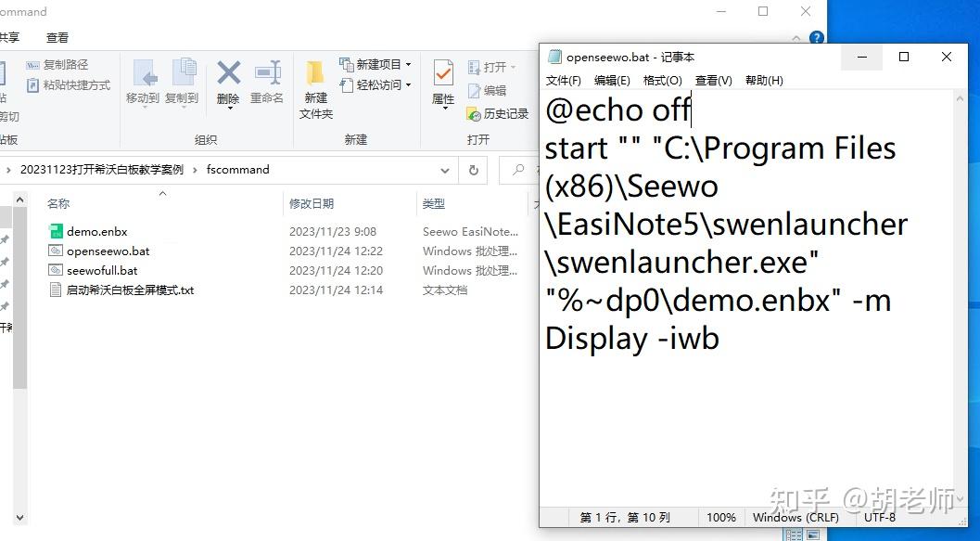The width and height of the screenshot is (980, 541).
Task: Sort by the Date modified (修改日期) column header
Action: (312, 204)
